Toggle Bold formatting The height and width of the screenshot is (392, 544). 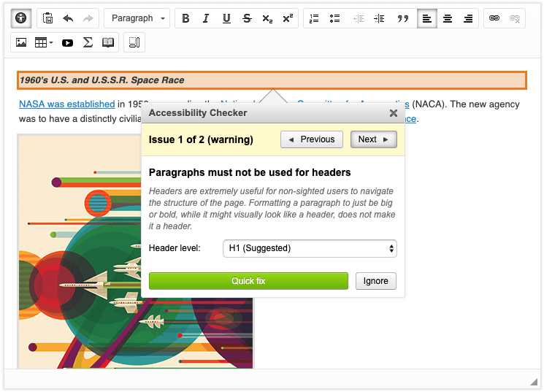coord(185,18)
